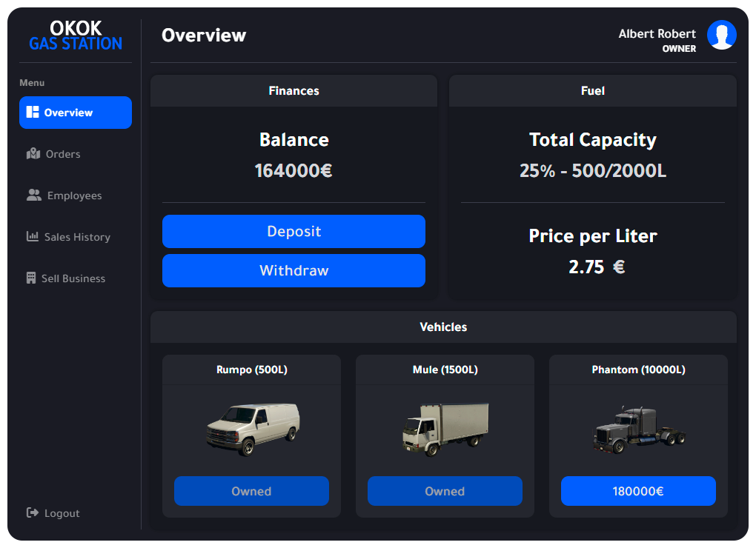Click the Rumpo van image
The image size is (756, 548).
pos(252,429)
